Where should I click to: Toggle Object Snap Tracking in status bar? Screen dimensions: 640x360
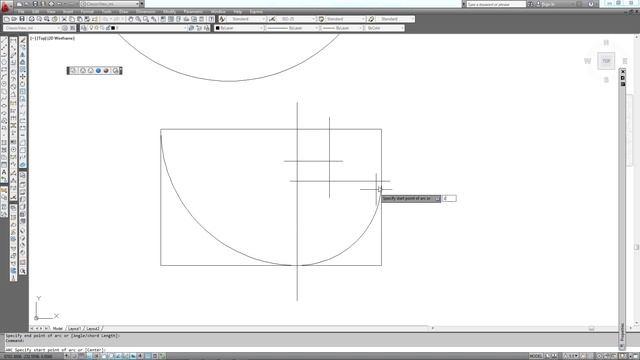click(x=118, y=356)
